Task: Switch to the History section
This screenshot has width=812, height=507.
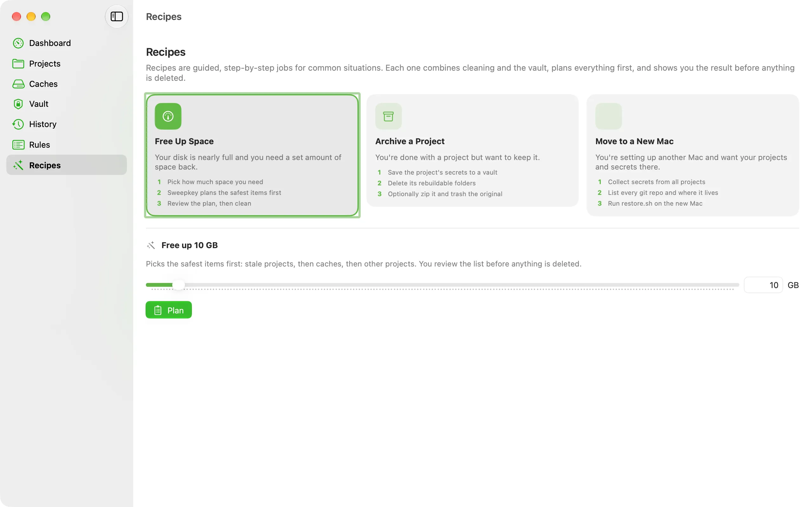Action: tap(66, 124)
